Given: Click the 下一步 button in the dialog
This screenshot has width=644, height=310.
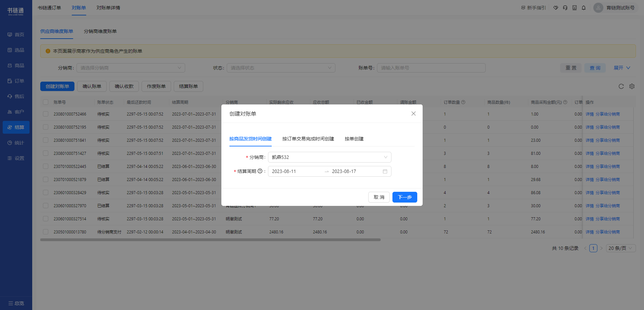Looking at the screenshot, I should (405, 197).
